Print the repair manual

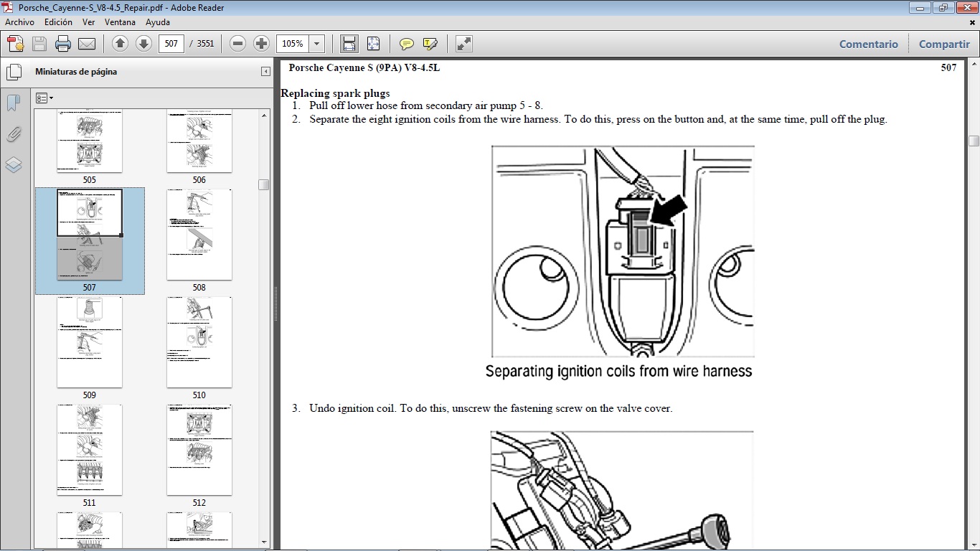(63, 44)
